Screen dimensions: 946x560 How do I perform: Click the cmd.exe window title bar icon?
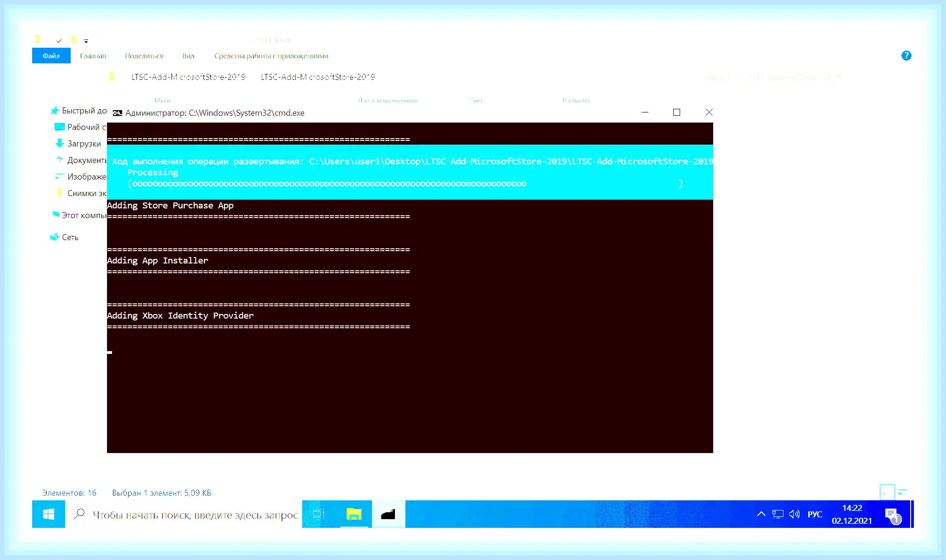118,113
